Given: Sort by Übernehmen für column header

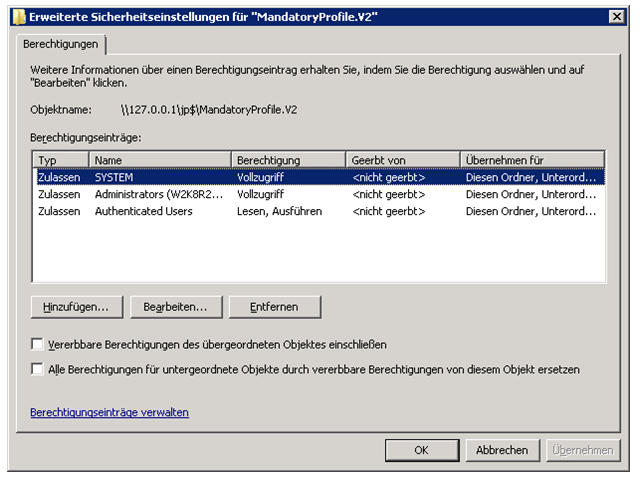Looking at the screenshot, I should pyautogui.click(x=532, y=160).
